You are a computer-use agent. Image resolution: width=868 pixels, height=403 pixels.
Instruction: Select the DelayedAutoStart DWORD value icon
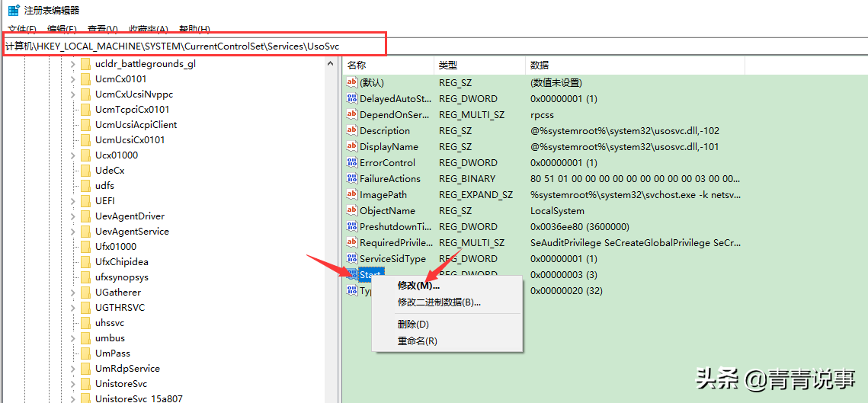click(351, 98)
